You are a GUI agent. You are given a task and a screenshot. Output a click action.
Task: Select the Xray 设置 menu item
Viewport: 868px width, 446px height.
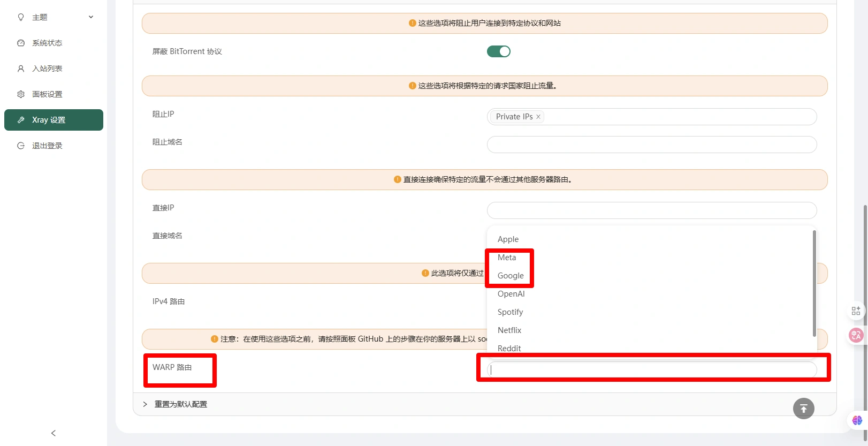(54, 120)
